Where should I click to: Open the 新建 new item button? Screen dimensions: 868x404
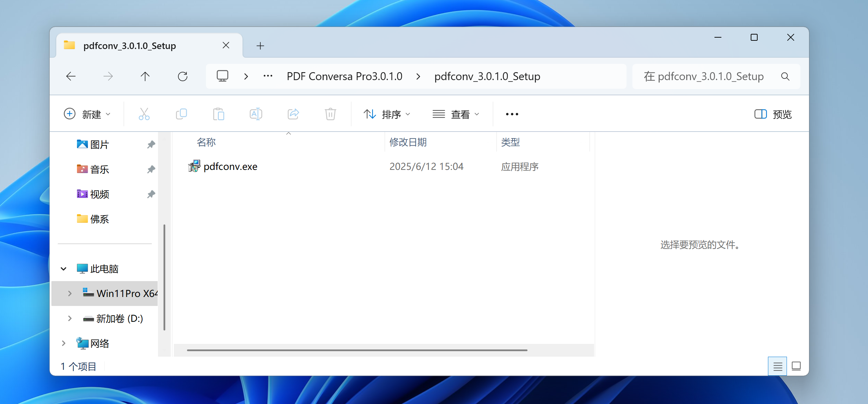pos(88,114)
